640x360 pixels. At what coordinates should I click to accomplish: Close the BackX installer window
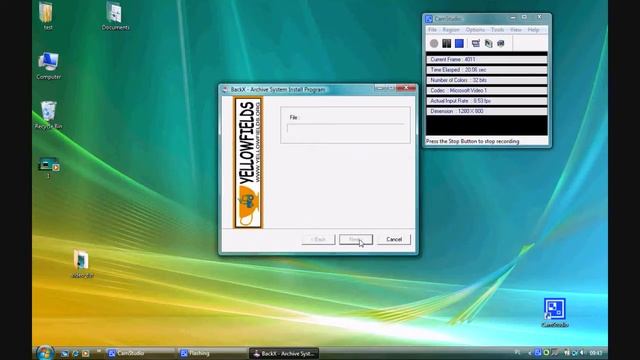click(x=406, y=88)
